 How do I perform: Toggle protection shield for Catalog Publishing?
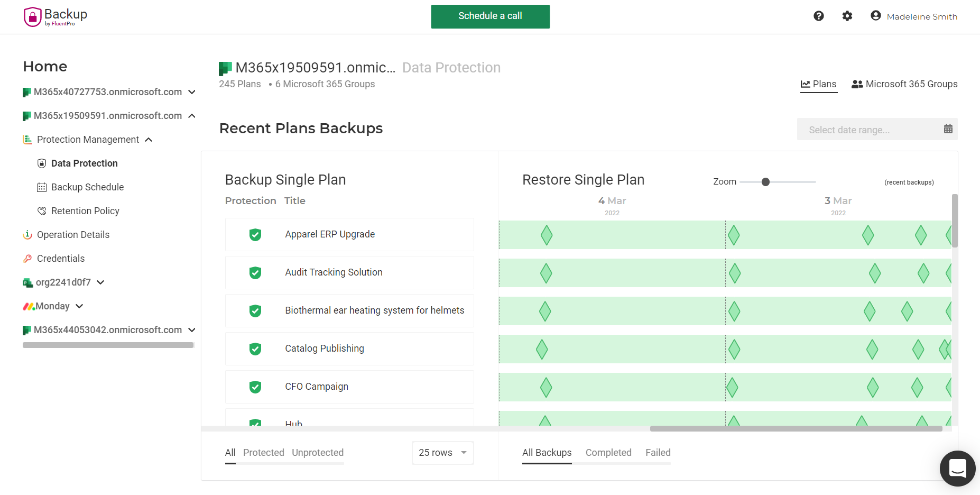[x=255, y=349]
